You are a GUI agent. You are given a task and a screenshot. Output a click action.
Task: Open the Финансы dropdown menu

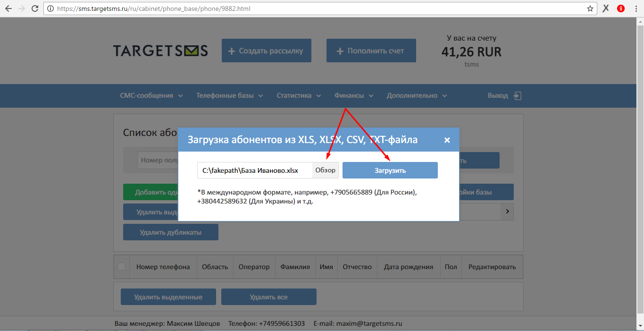354,96
